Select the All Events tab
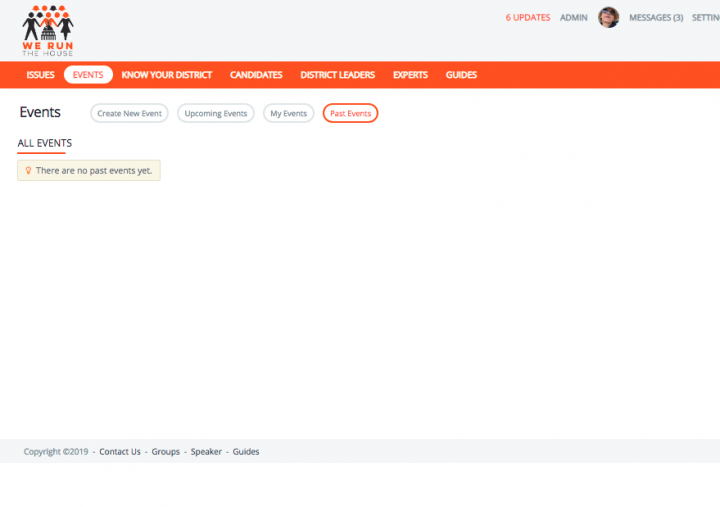Screen dimensions: 720x507 pyautogui.click(x=45, y=143)
